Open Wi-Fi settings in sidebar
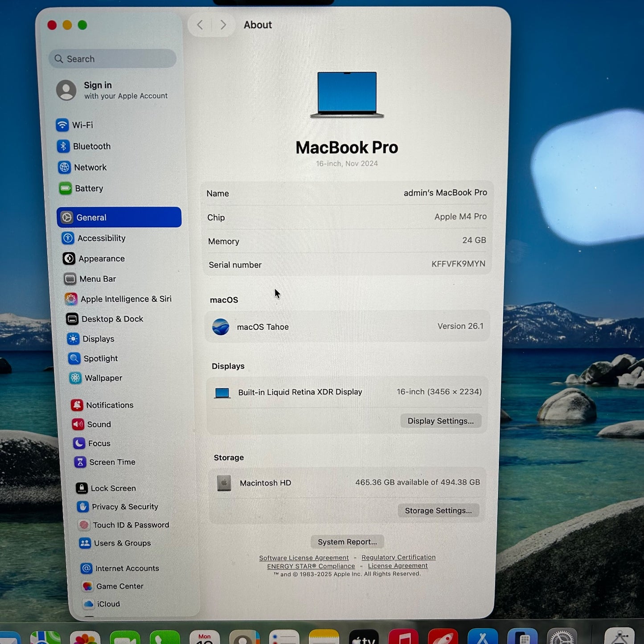 click(82, 125)
